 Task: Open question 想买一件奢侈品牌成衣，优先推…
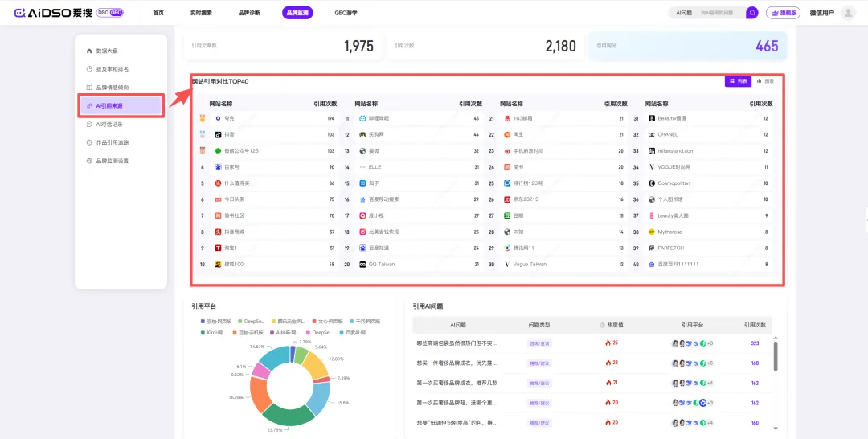[457, 363]
